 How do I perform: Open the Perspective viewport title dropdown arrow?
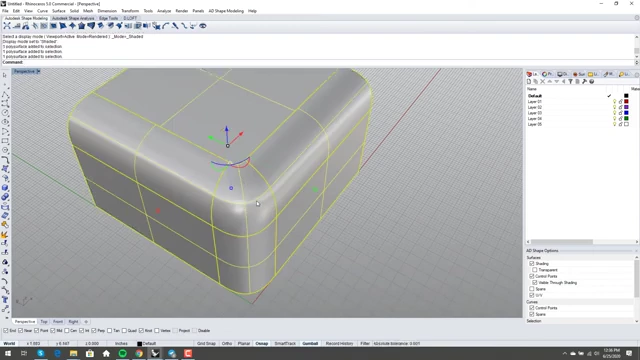tap(38, 71)
